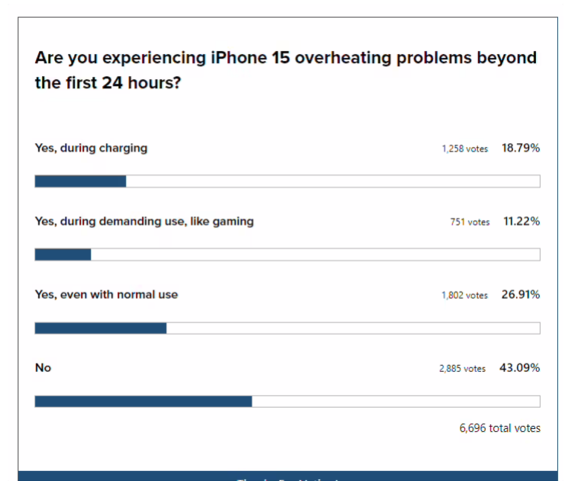Viewport: 587px width, 481px height.
Task: Select 'Yes, during demanding use, like gaming' label
Action: point(144,222)
